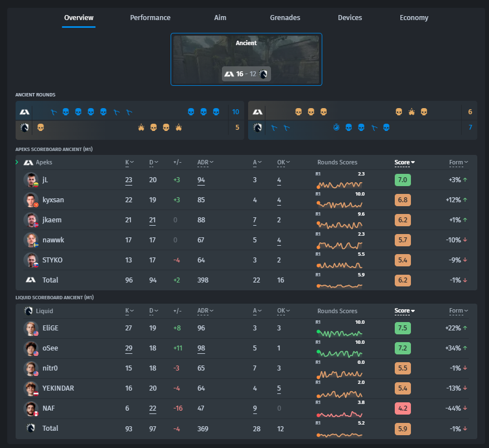Click the Apeks Total ADR value 398
This screenshot has height=448, width=489.
pyautogui.click(x=203, y=280)
